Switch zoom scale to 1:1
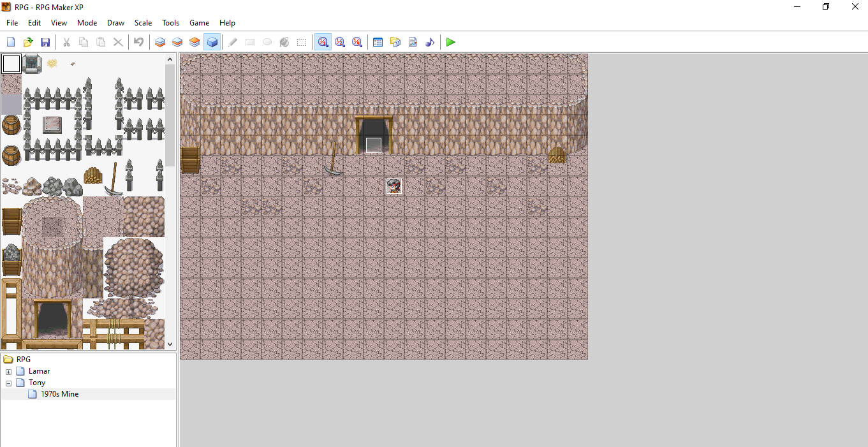The image size is (868, 447). tap(323, 42)
